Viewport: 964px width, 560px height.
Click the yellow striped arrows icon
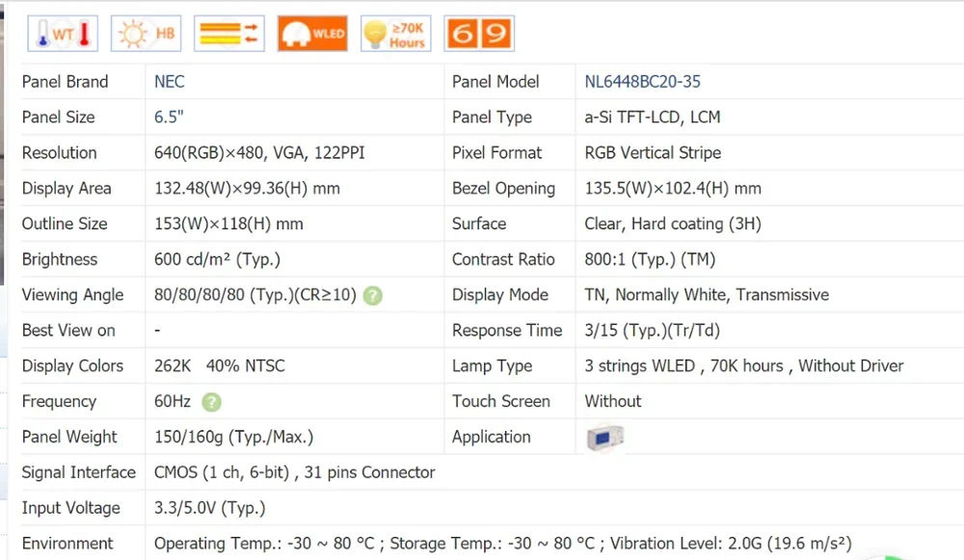[228, 32]
